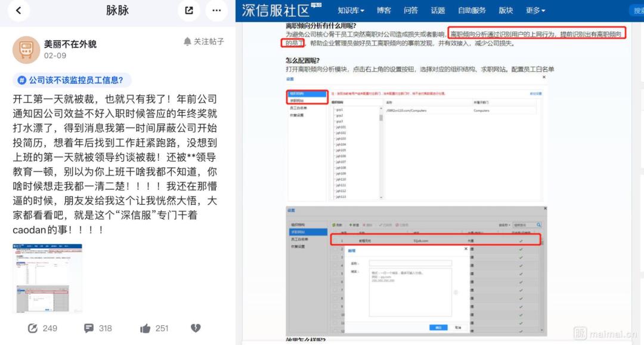644x345 pixels.
Task: Click the info hint icon beside the domain textarea
Action: point(456,292)
